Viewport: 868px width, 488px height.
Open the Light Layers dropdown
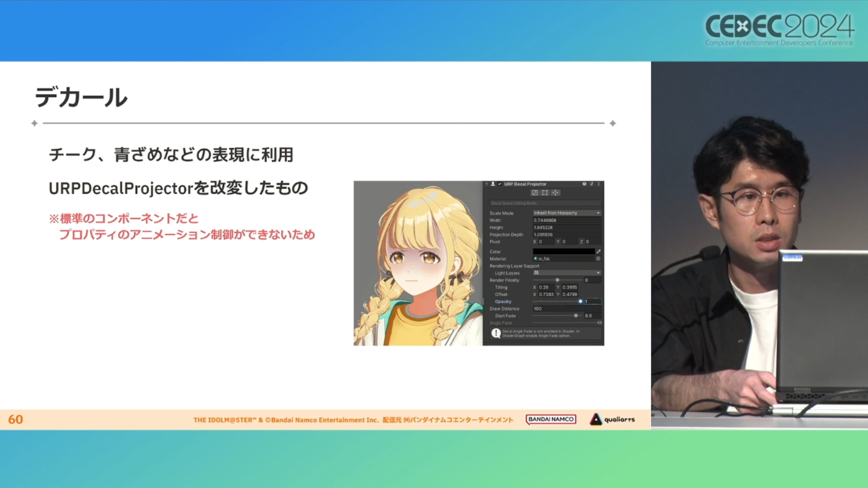pyautogui.click(x=567, y=273)
